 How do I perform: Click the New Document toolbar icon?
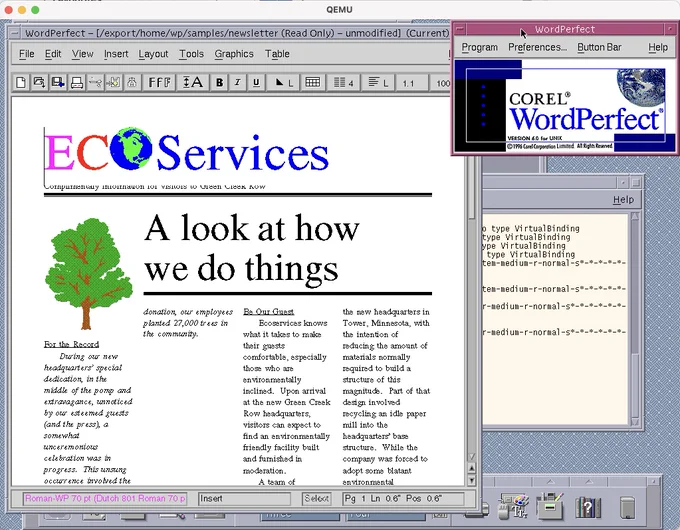click(x=20, y=82)
